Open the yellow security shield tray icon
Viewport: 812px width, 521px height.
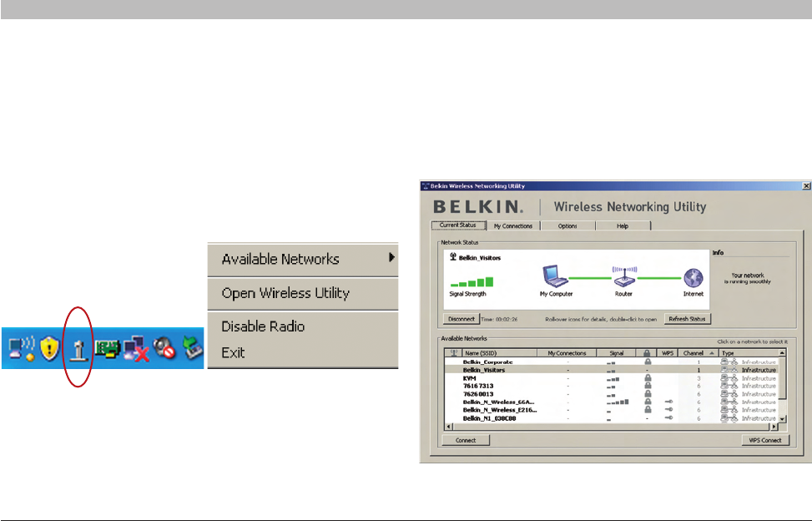[50, 348]
